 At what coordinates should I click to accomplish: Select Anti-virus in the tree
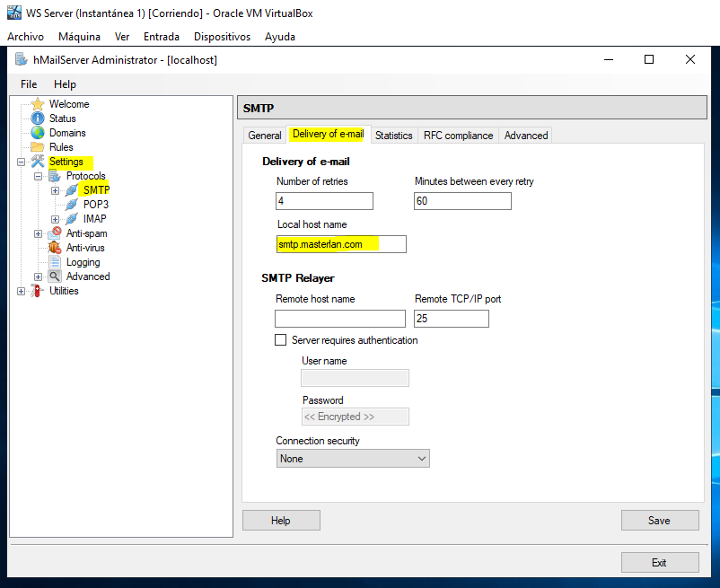tap(85, 248)
